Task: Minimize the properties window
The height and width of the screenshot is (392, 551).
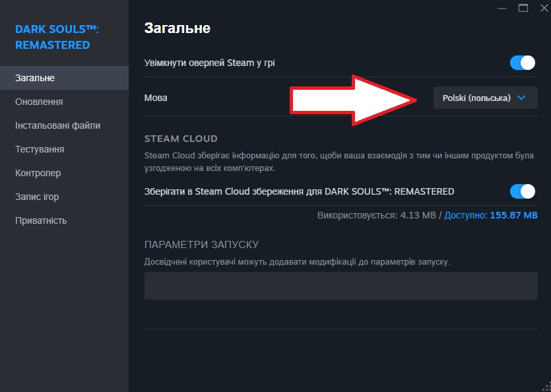Action: point(502,8)
